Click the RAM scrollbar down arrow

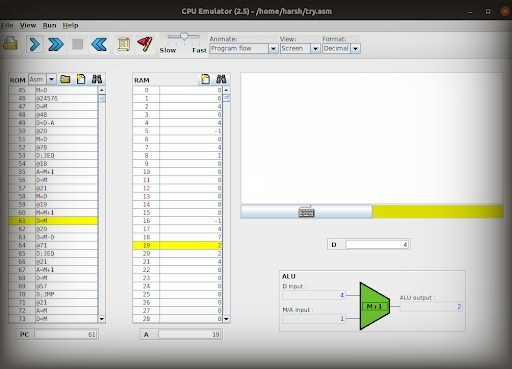point(226,319)
